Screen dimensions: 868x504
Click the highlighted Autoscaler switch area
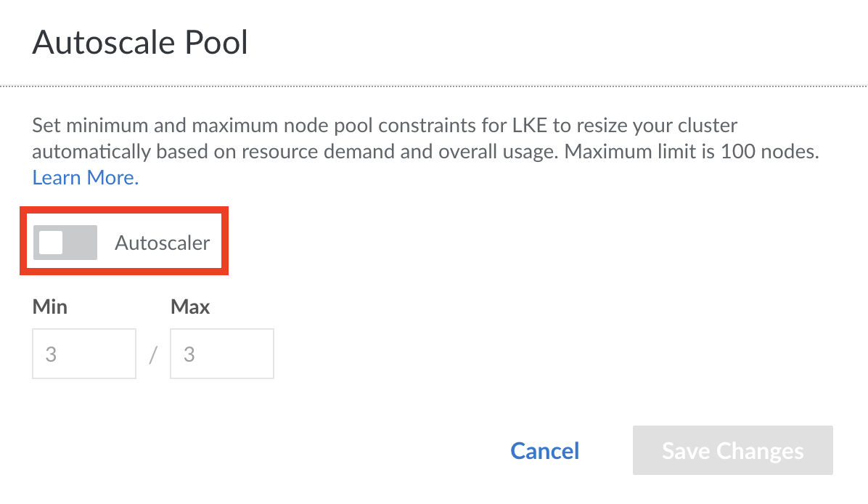tap(65, 242)
